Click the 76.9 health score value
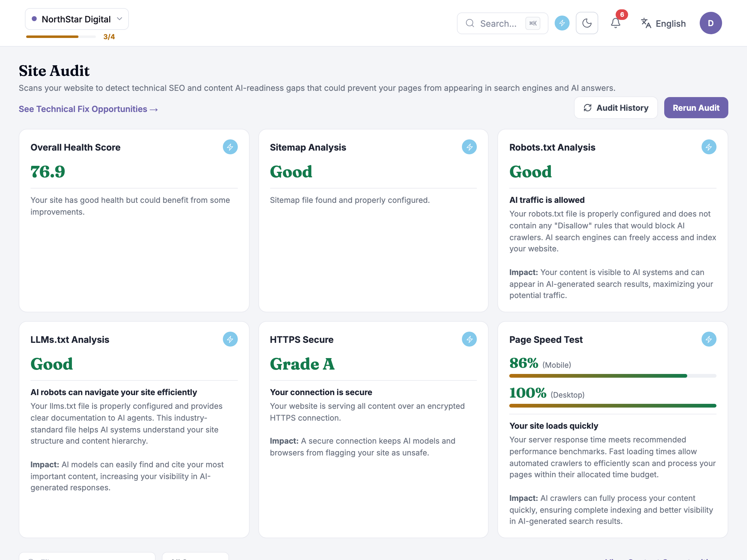This screenshot has width=747, height=560. click(x=48, y=172)
